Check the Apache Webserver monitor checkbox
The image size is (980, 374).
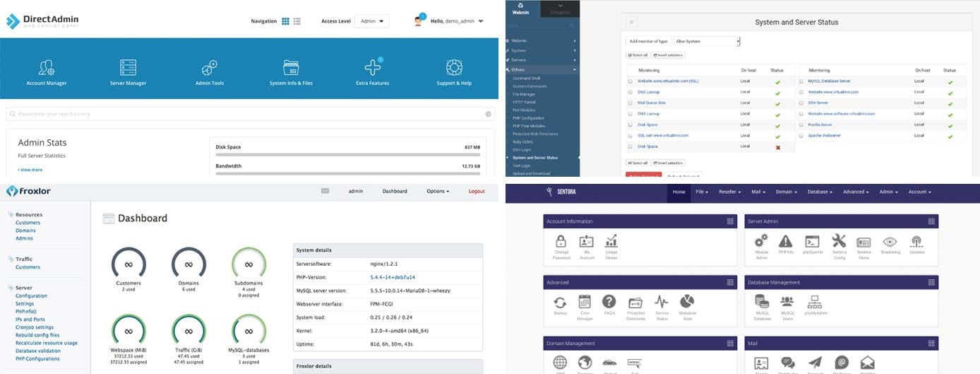(x=802, y=136)
